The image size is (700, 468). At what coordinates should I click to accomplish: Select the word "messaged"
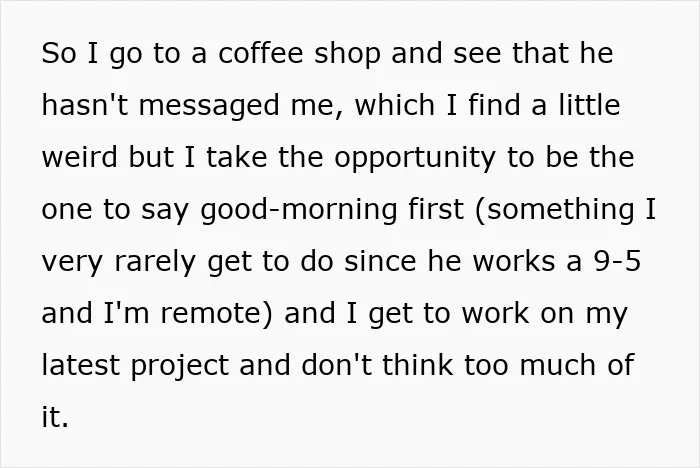point(209,107)
